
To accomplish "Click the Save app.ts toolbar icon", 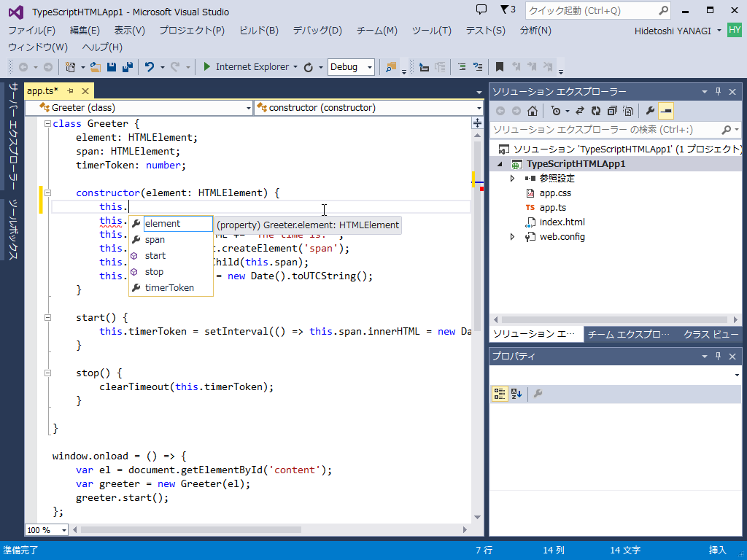I will [x=111, y=66].
